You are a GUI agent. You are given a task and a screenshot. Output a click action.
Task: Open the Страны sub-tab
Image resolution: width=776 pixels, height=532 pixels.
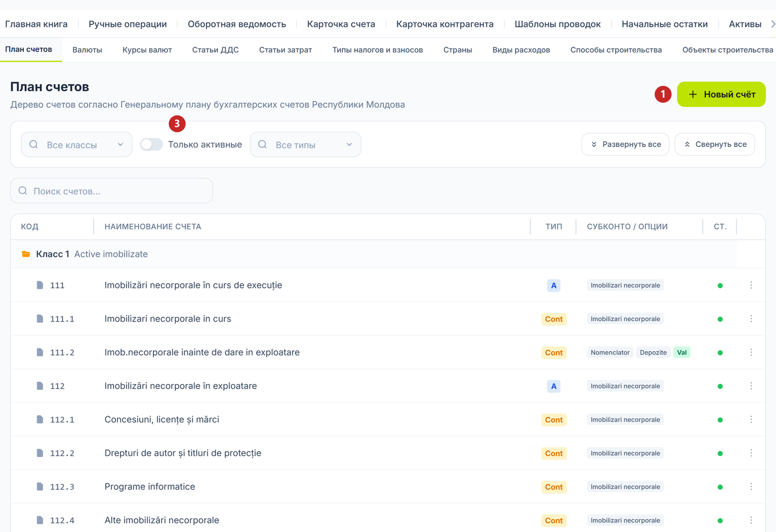coord(457,50)
